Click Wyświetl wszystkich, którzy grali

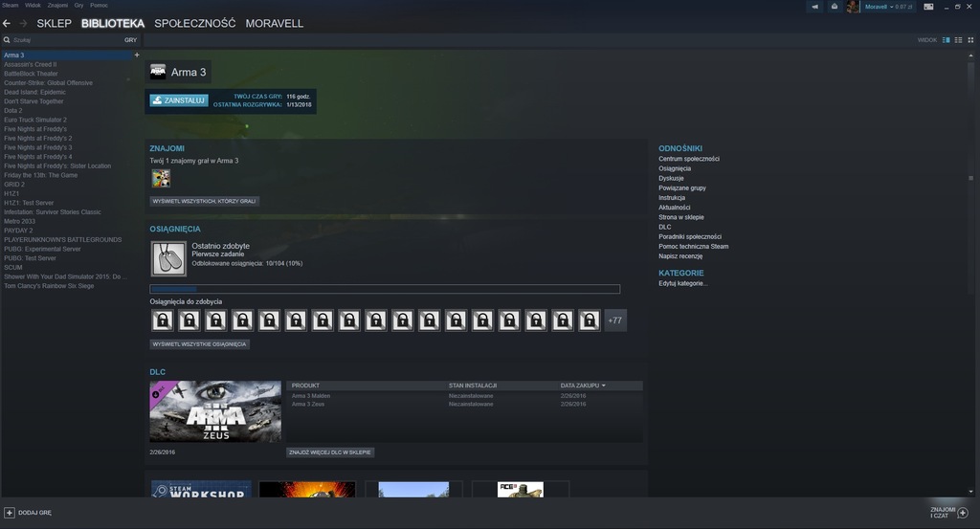(204, 201)
